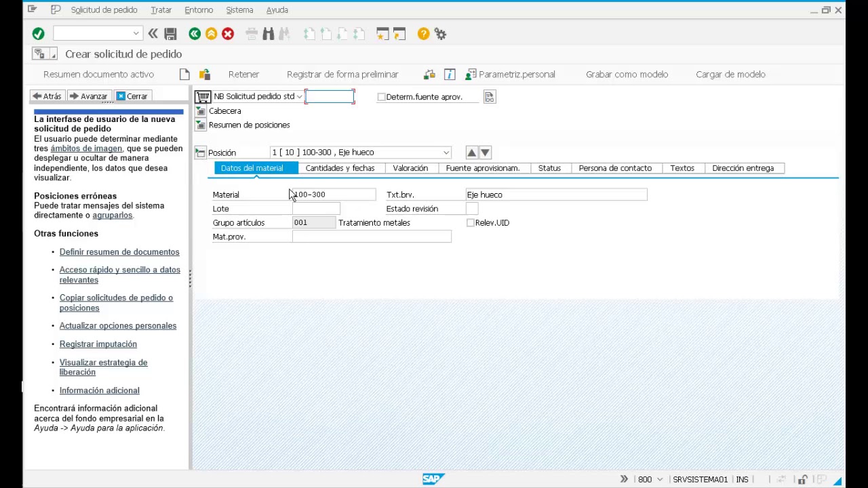
Task: Click the lock icon in status bar
Action: point(803,480)
